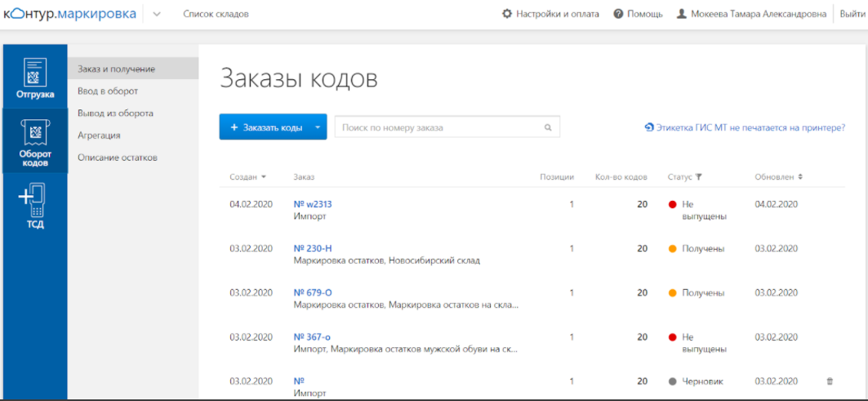Sort by Создан column arrow

point(264,176)
